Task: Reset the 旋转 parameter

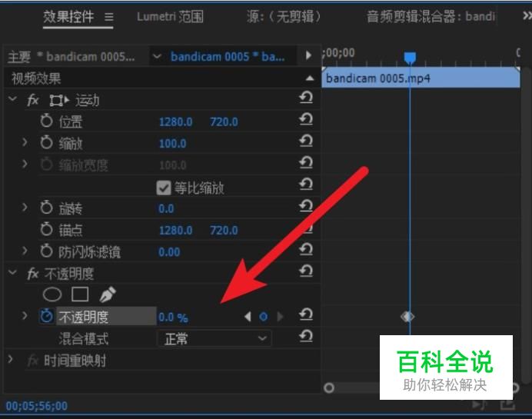Action: point(306,206)
